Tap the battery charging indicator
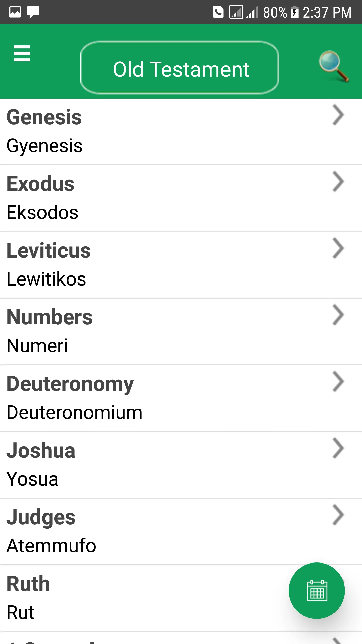This screenshot has height=644, width=362. (295, 12)
